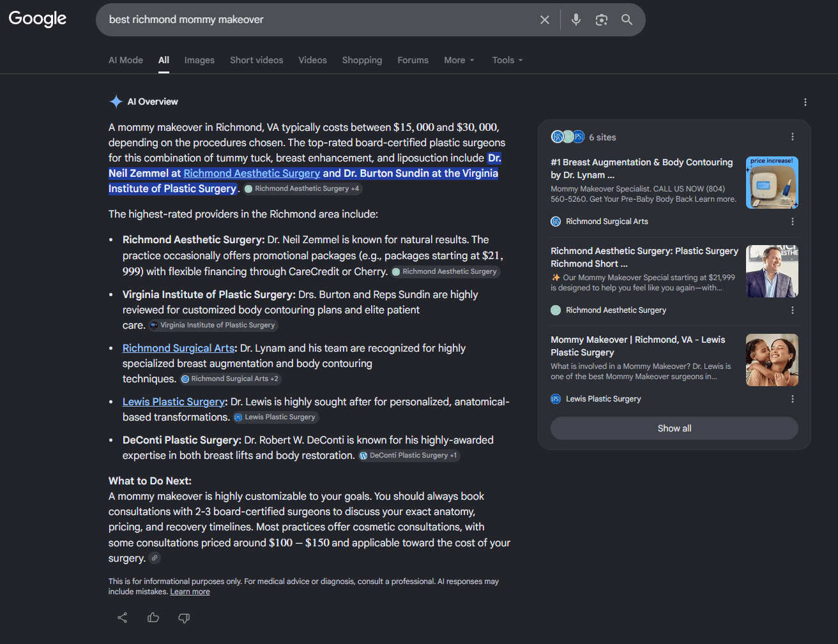Image resolution: width=838 pixels, height=644 pixels.
Task: Expand the More search filters dropdown
Action: coord(459,60)
